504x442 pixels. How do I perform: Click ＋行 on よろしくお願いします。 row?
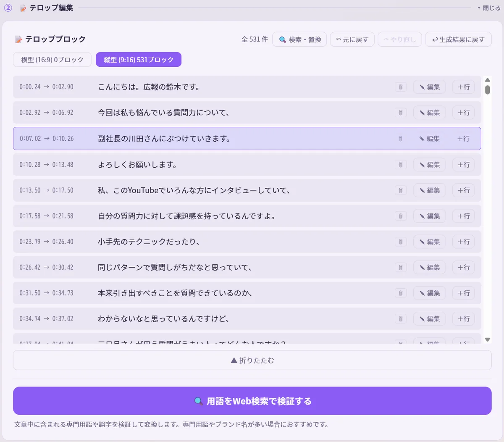pos(464,165)
